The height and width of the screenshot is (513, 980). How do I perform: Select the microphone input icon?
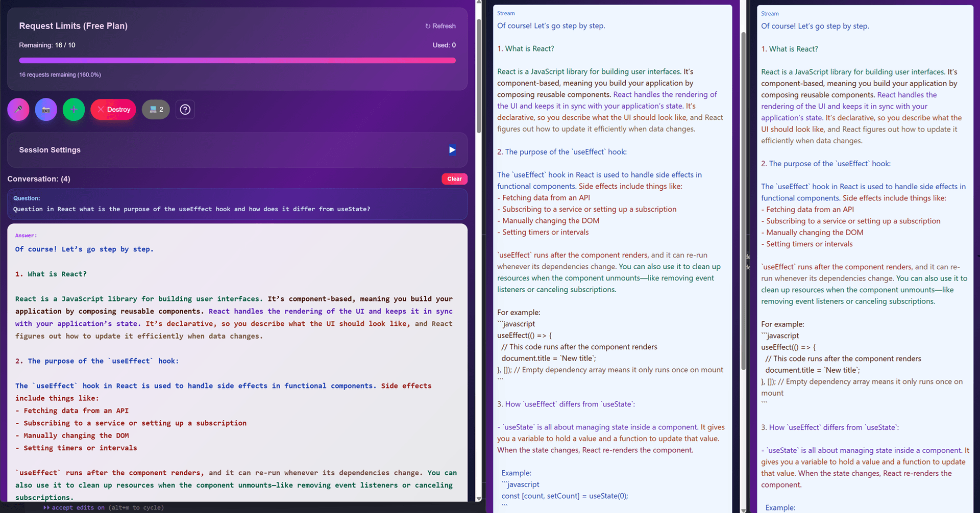[x=18, y=109]
